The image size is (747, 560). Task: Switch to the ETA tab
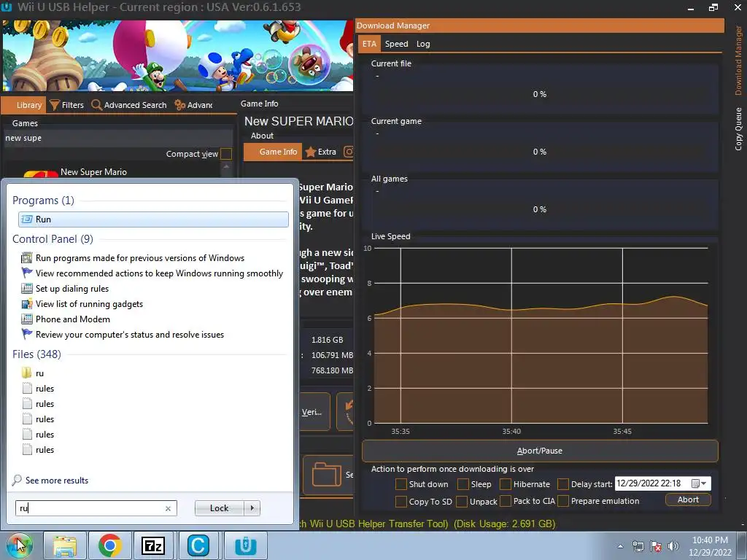[369, 44]
